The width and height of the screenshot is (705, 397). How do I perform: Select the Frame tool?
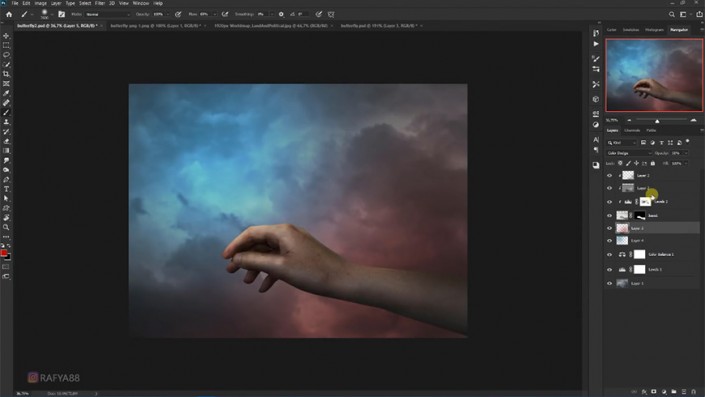(6, 84)
